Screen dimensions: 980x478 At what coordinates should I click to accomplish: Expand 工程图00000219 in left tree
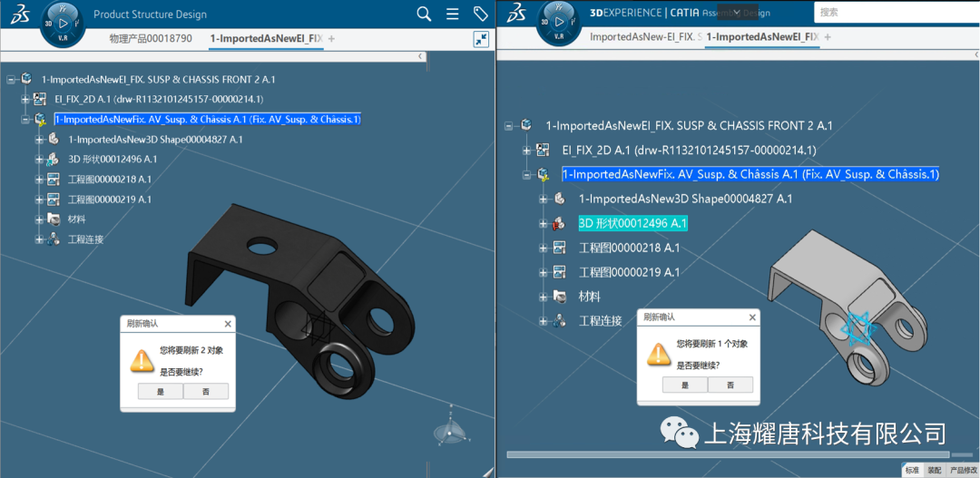pyautogui.click(x=39, y=200)
